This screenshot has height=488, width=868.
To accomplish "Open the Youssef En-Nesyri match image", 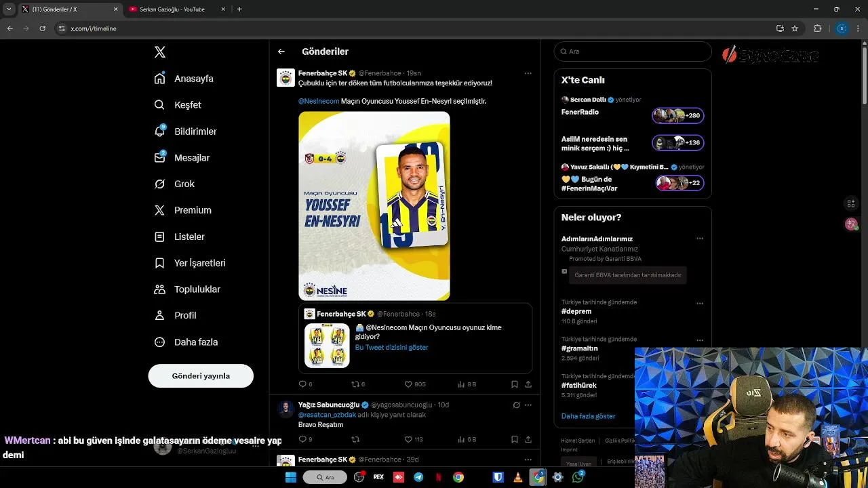I will point(374,206).
